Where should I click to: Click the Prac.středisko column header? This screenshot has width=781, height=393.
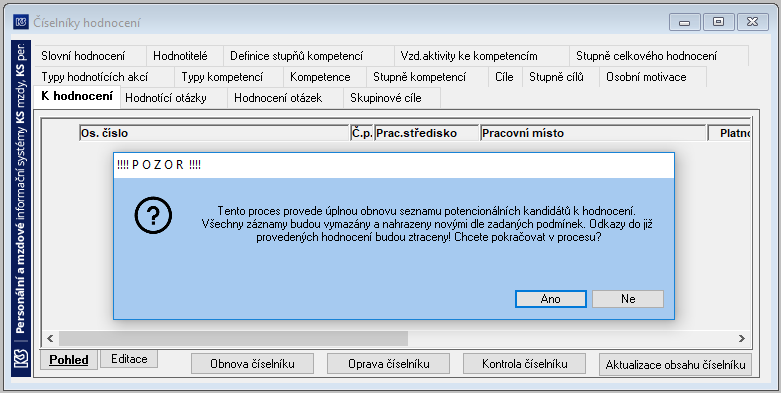point(427,133)
